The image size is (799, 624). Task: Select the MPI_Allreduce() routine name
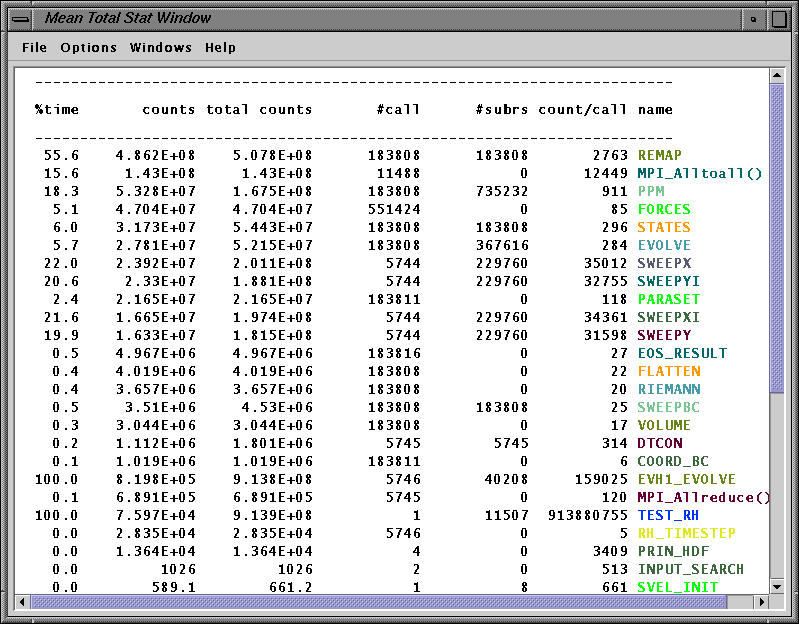point(704,497)
